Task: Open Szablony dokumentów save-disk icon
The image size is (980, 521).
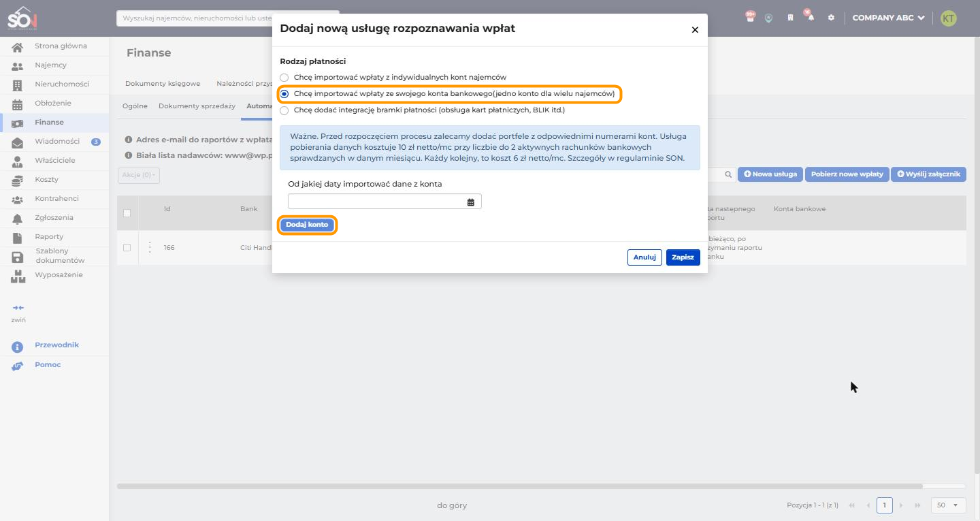Action: pos(18,256)
